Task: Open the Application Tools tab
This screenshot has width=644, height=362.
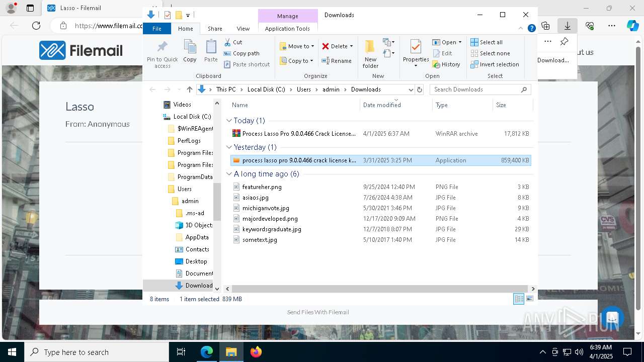Action: (287, 29)
